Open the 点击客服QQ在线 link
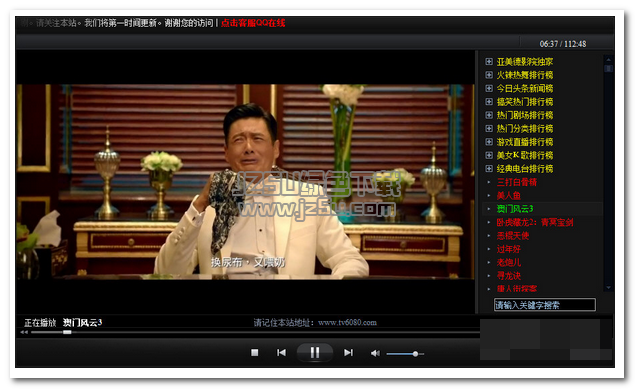This screenshot has width=635, height=389. coord(253,23)
